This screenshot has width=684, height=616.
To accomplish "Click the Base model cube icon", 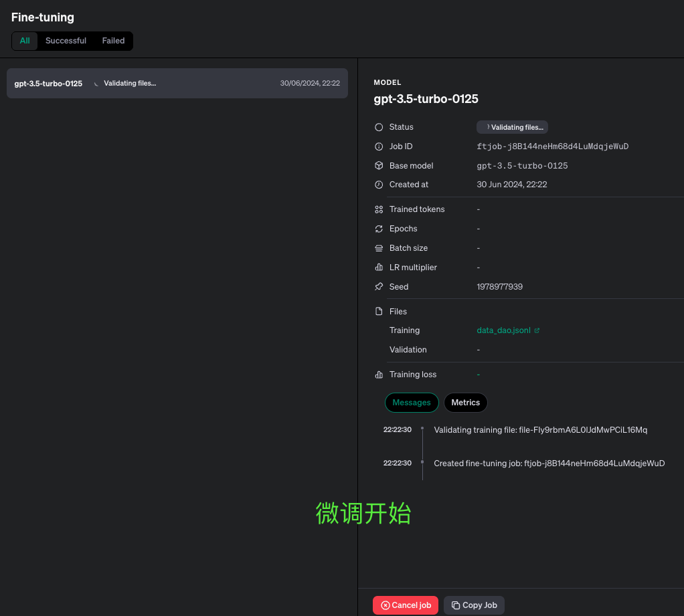I will point(379,166).
